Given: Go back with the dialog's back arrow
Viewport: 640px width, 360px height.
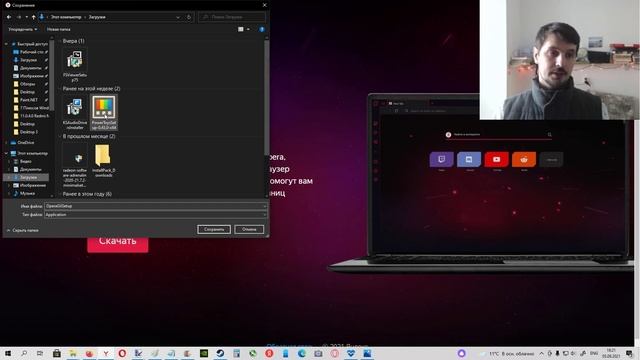Looking at the screenshot, I should point(9,17).
